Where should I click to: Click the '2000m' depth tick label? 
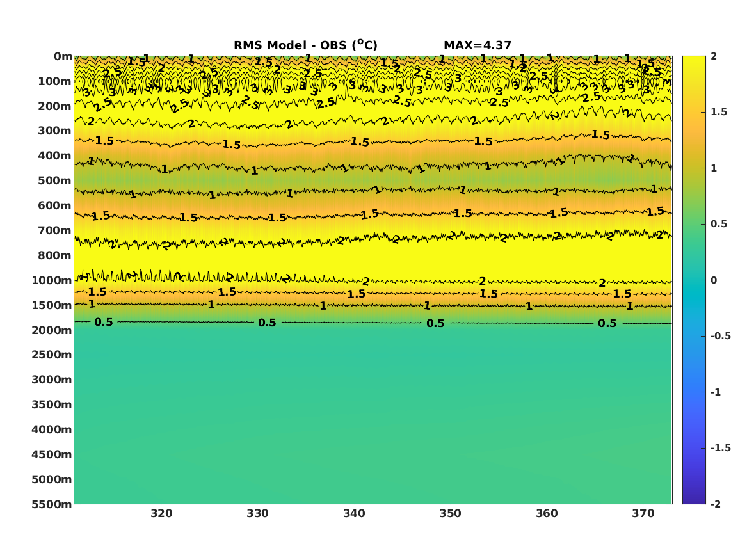pos(52,330)
